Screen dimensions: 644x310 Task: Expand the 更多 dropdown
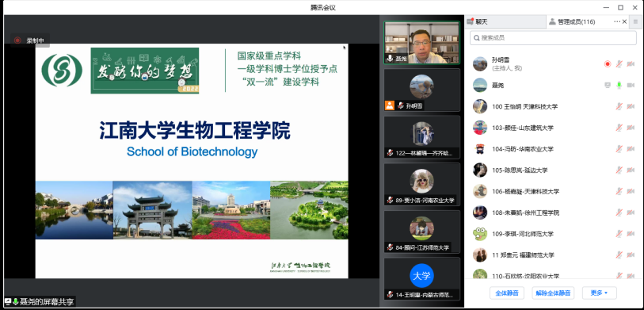[599, 293]
